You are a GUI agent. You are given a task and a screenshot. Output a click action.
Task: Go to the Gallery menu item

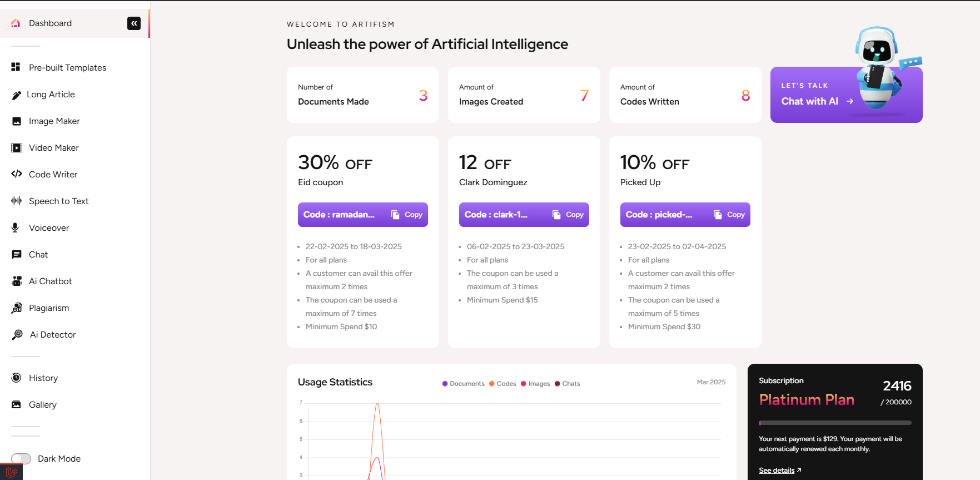43,405
